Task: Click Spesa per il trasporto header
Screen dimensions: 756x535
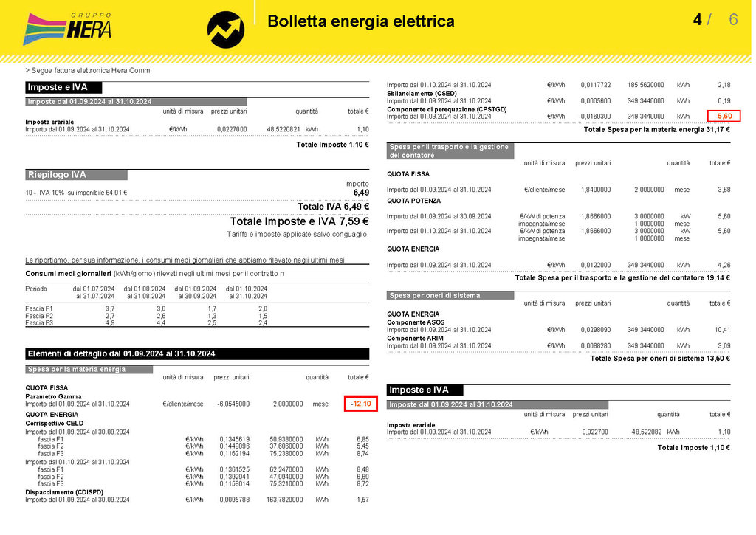Action: [x=450, y=151]
